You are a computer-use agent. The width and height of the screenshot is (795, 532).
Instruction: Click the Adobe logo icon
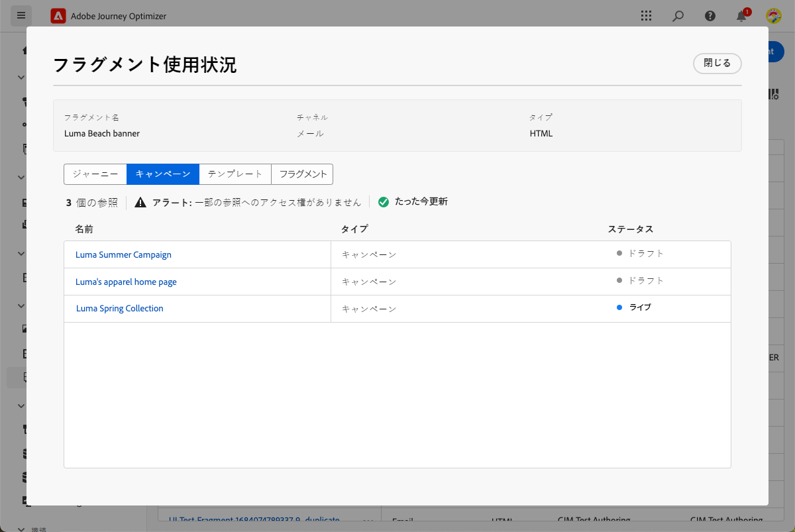(x=58, y=16)
